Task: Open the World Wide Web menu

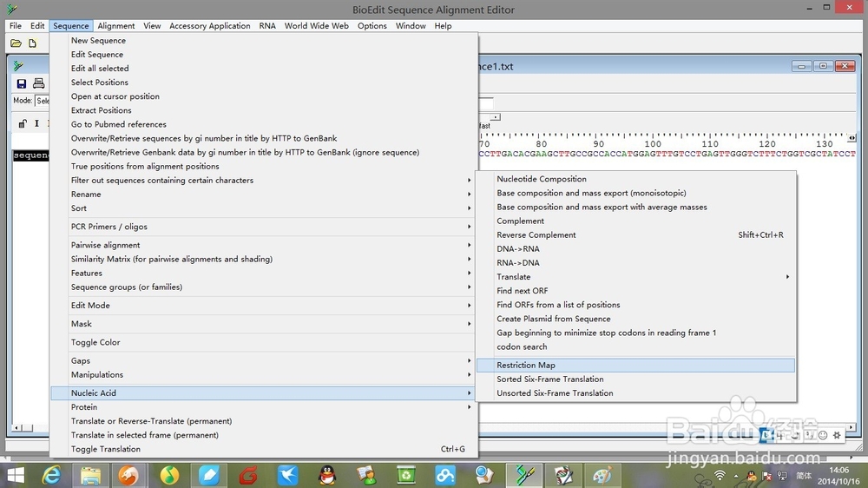Action: pyautogui.click(x=317, y=26)
